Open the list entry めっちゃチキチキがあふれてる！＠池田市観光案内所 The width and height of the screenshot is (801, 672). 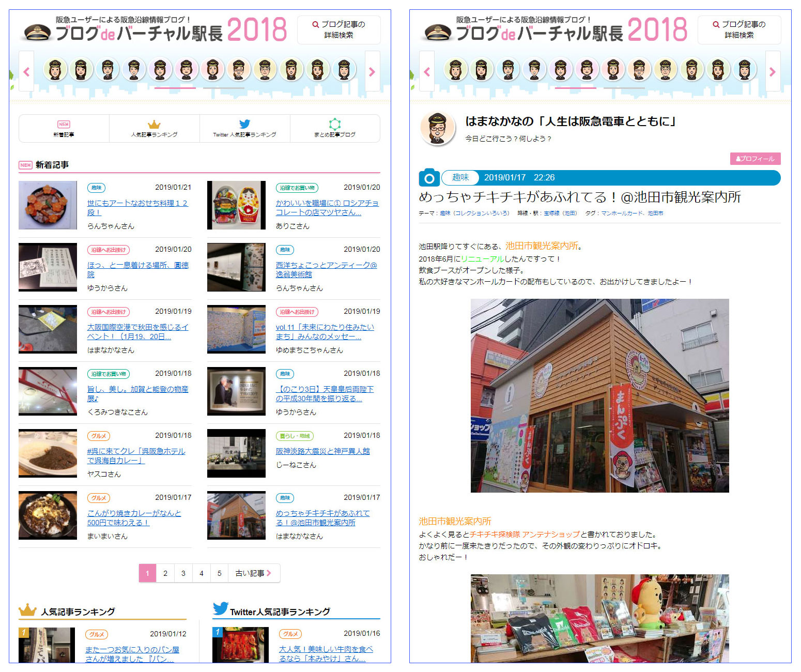pyautogui.click(x=323, y=517)
